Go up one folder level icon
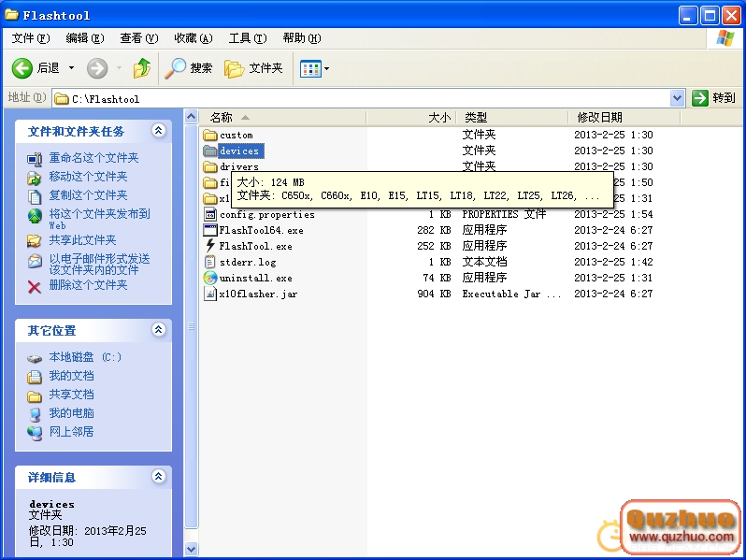 [x=141, y=68]
